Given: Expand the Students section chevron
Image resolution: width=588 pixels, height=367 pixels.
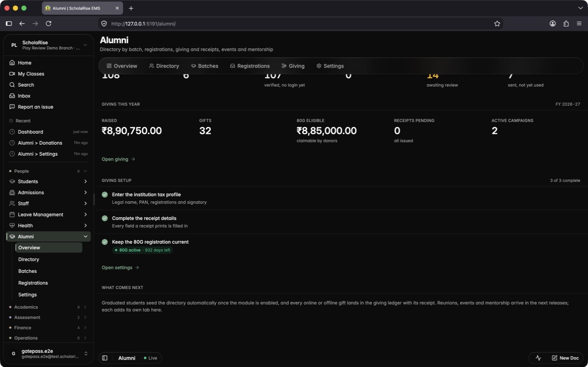Looking at the screenshot, I should click(x=85, y=182).
